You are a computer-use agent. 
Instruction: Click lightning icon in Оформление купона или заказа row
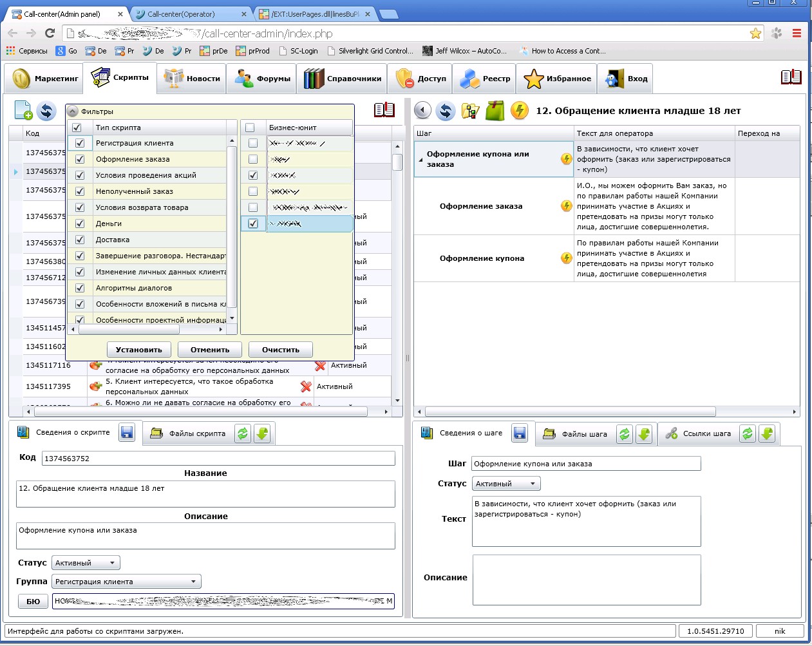tap(566, 159)
